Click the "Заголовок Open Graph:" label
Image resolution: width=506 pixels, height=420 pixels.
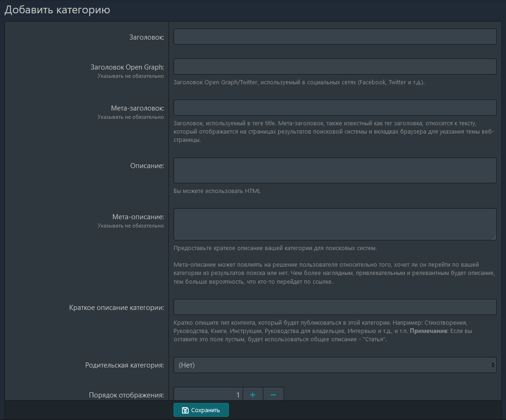click(x=127, y=67)
